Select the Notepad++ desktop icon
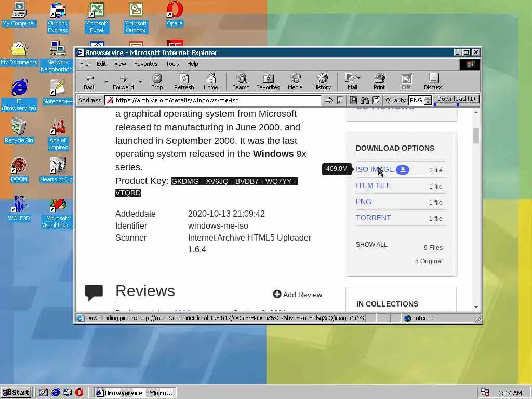Screen dimensions: 532x399 point(58,92)
